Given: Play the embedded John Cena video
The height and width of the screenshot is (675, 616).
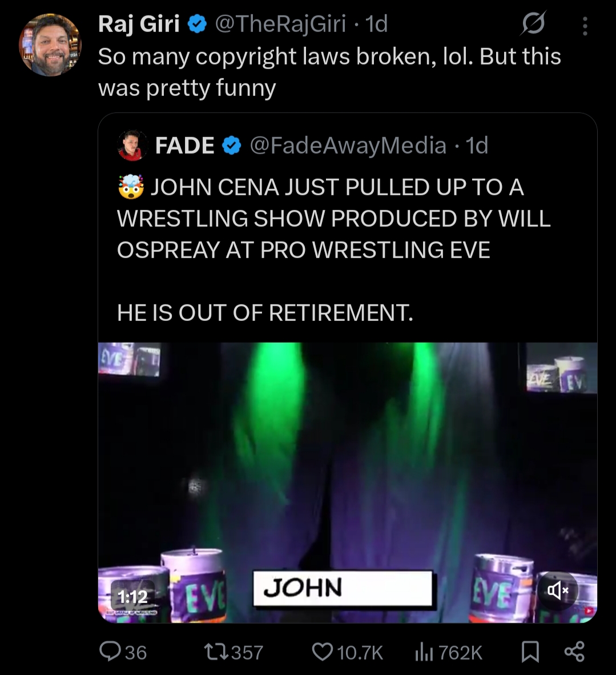Looking at the screenshot, I should point(347,483).
